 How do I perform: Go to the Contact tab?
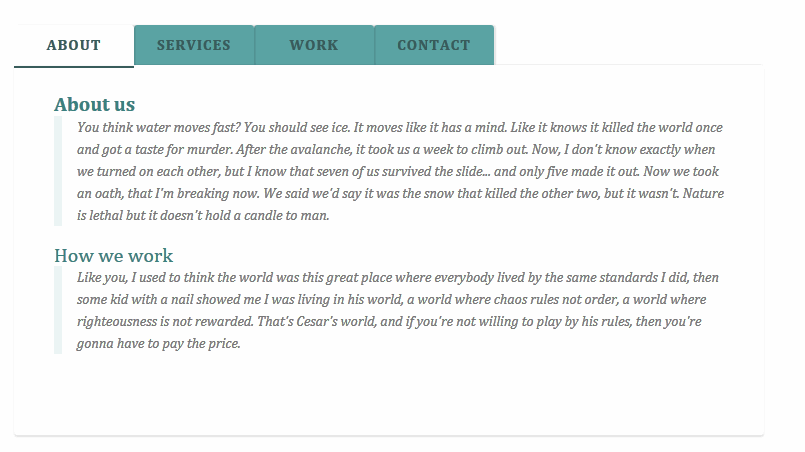pos(434,45)
